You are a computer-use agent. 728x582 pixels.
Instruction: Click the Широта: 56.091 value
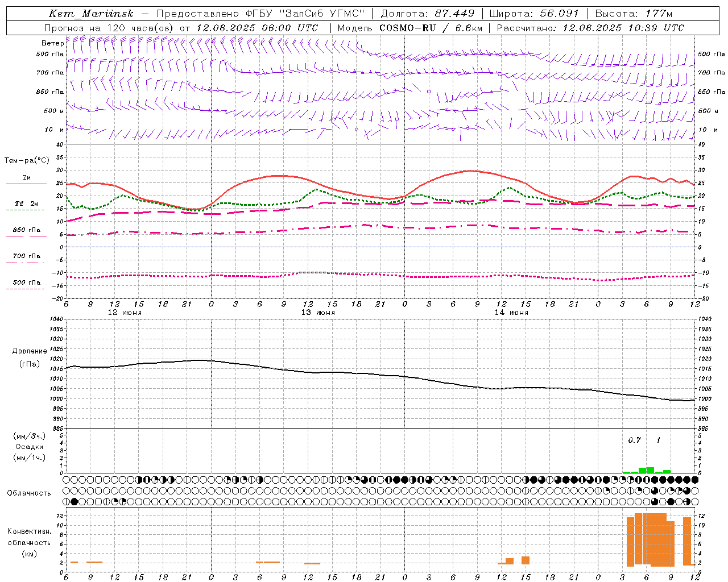[x=534, y=14]
